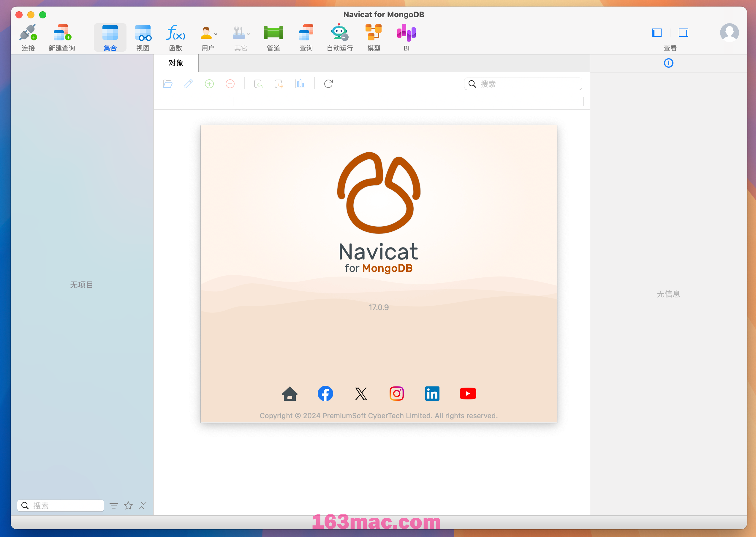The height and width of the screenshot is (537, 756).
Task: Open the BI toolbar icon
Action: coord(406,33)
